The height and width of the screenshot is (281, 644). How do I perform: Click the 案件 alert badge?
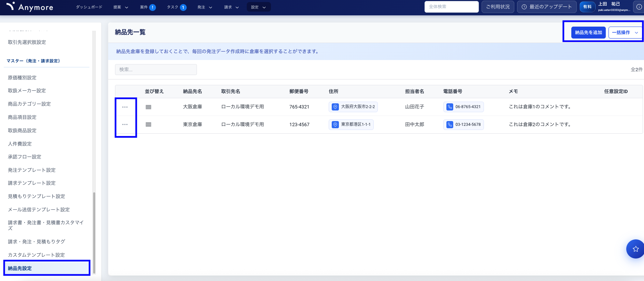[x=153, y=7]
